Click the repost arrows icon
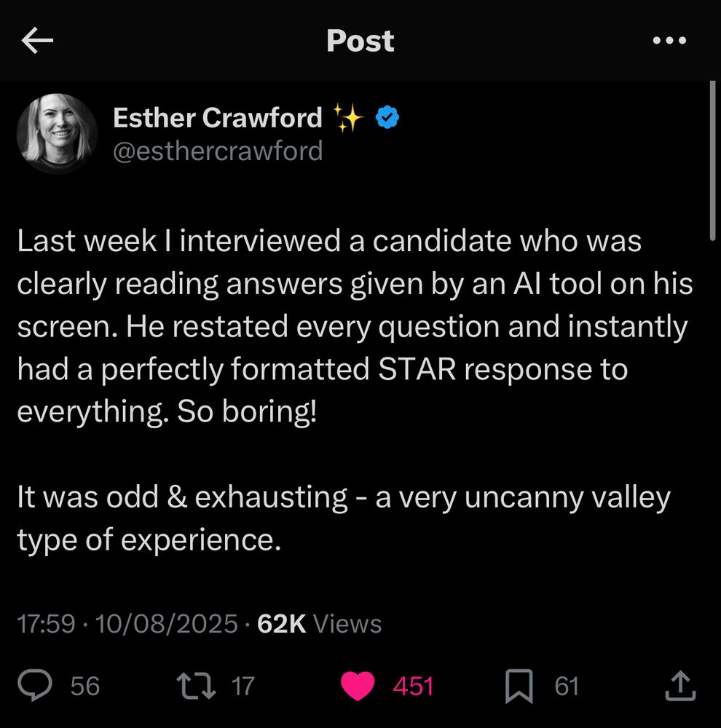The image size is (721, 728). (197, 687)
